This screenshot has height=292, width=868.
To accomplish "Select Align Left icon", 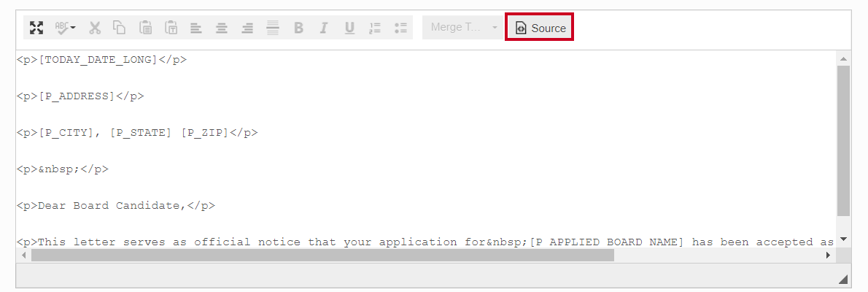I will coord(196,28).
